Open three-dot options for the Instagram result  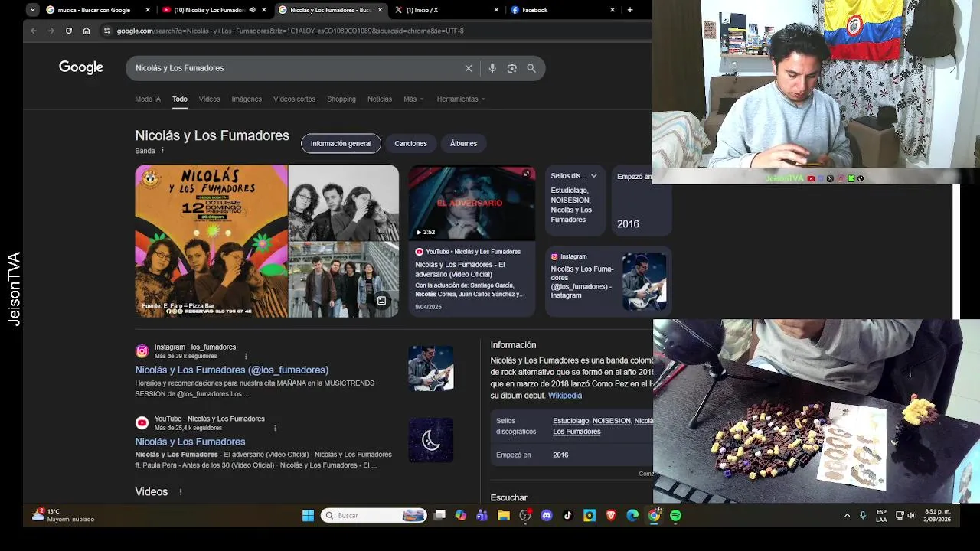tap(246, 356)
